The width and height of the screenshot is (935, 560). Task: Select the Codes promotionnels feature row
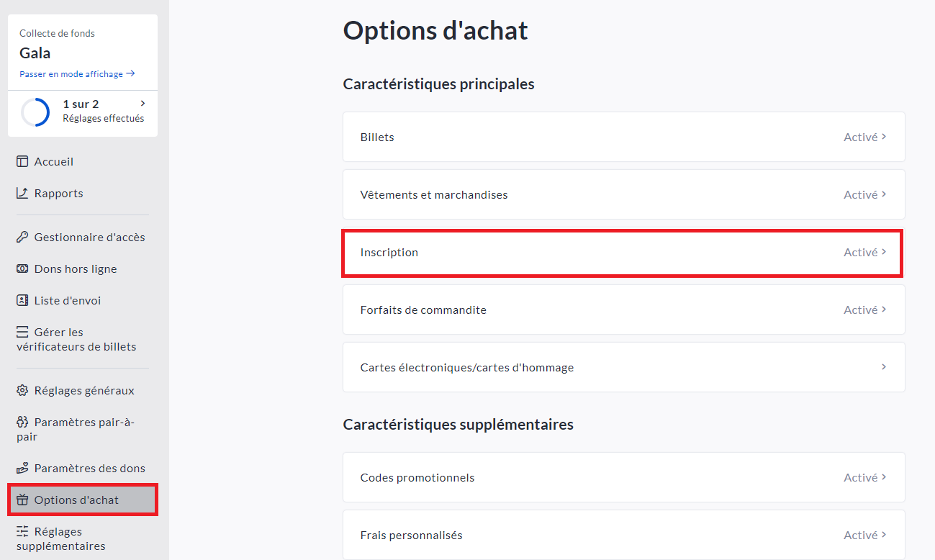pyautogui.click(x=623, y=477)
